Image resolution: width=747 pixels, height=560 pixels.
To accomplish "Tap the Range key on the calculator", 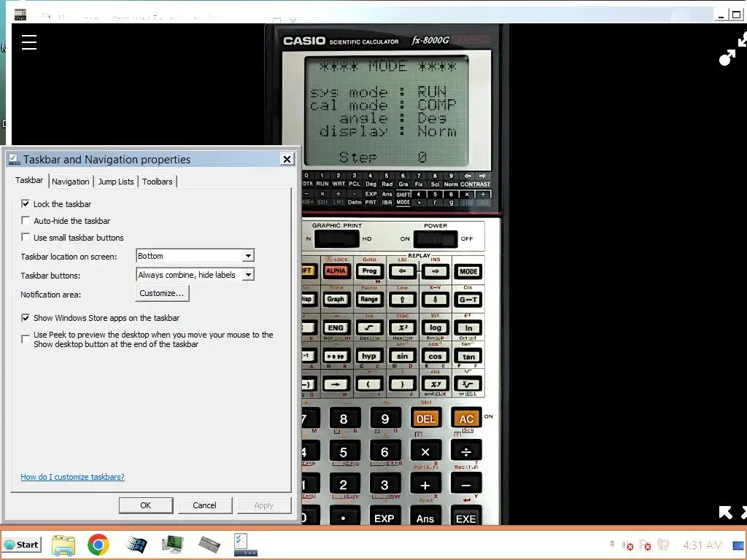I will 369,299.
